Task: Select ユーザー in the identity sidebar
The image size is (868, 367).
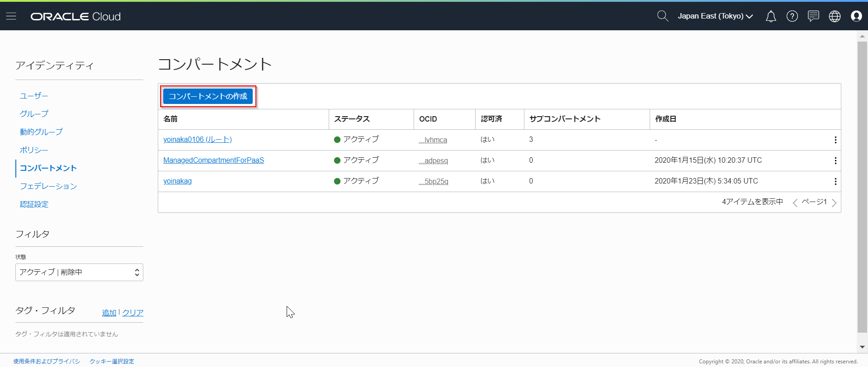Action: click(34, 96)
